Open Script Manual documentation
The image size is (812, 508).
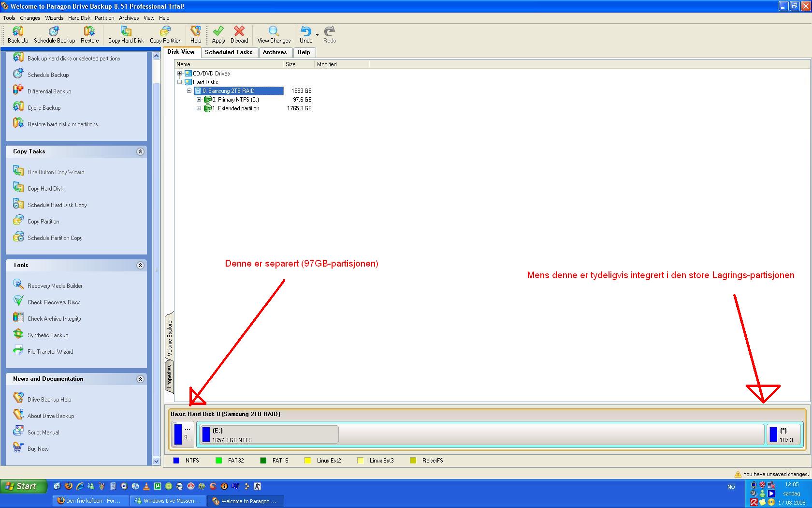pyautogui.click(x=43, y=432)
